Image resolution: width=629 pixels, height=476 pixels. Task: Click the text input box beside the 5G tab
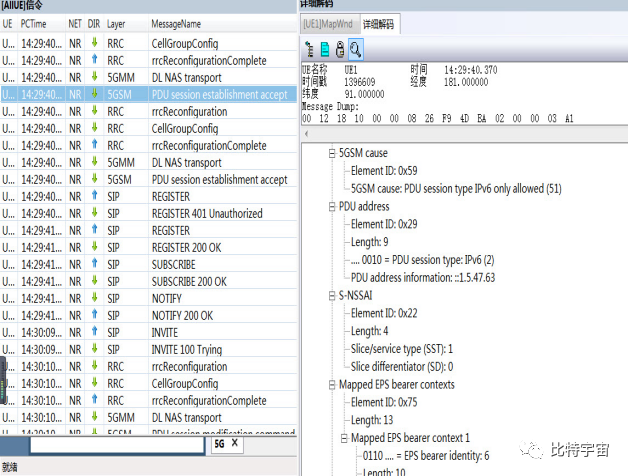[117, 444]
